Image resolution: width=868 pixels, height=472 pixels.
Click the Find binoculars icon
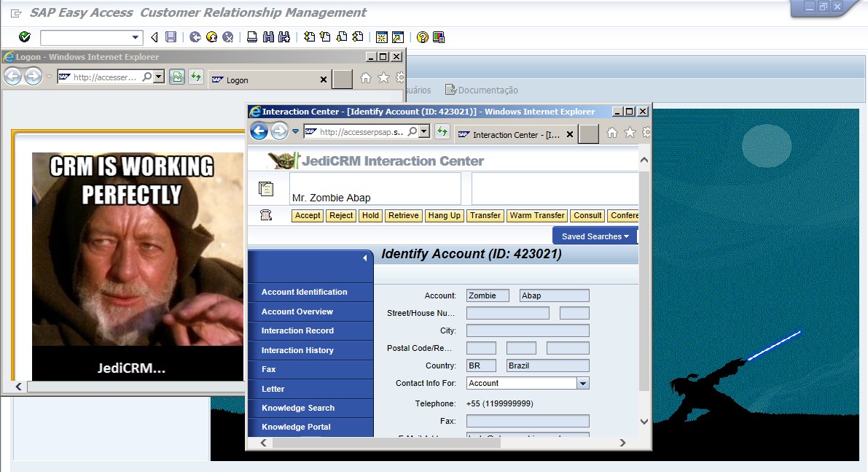[268, 37]
